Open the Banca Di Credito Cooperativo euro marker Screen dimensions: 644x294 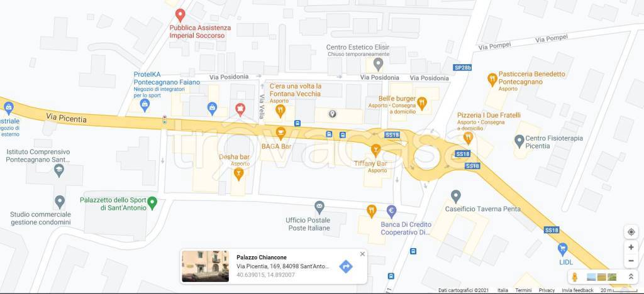click(391, 211)
